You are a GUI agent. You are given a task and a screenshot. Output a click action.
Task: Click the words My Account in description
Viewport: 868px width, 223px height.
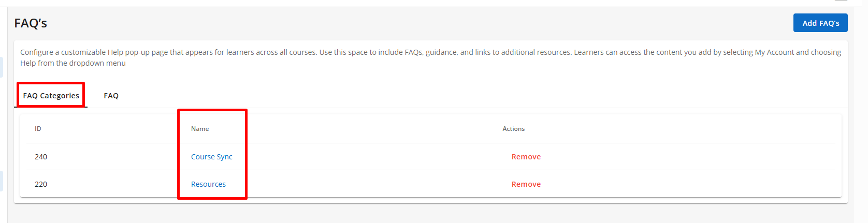coord(774,52)
